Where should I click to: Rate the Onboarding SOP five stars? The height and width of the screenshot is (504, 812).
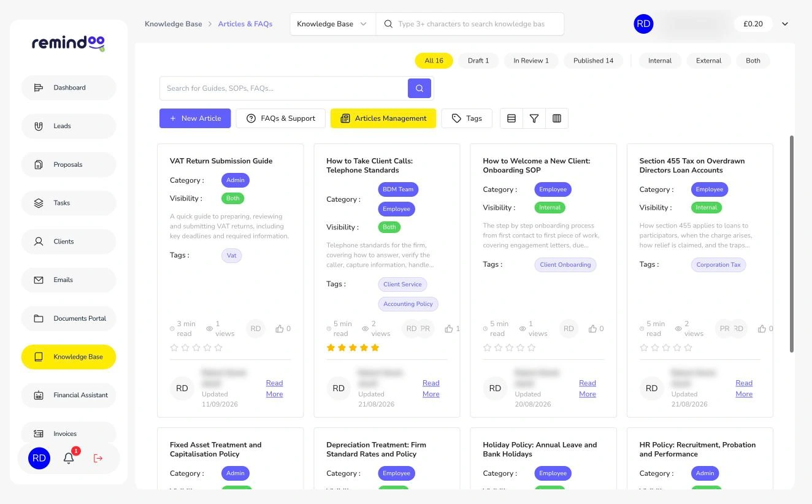click(531, 348)
